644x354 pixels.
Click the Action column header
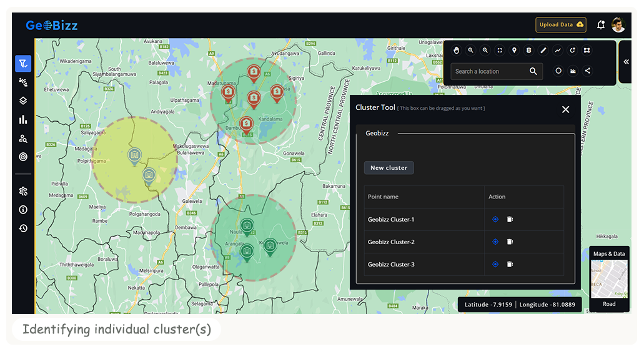click(497, 197)
